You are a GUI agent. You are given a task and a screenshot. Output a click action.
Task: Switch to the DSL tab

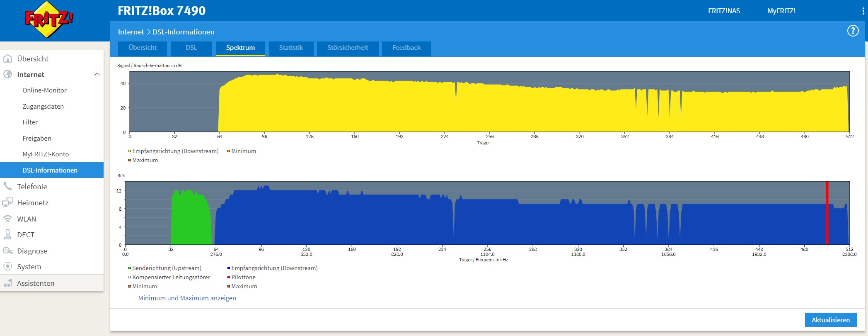coord(191,48)
